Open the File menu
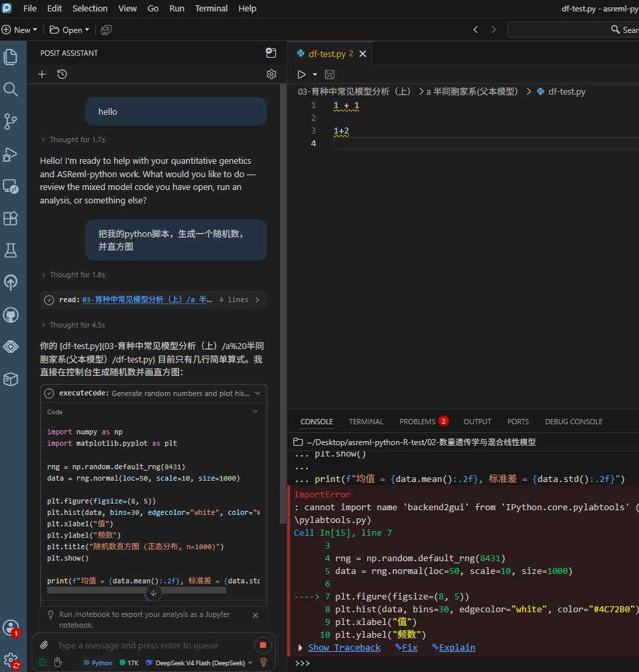The image size is (639, 672). coord(30,8)
